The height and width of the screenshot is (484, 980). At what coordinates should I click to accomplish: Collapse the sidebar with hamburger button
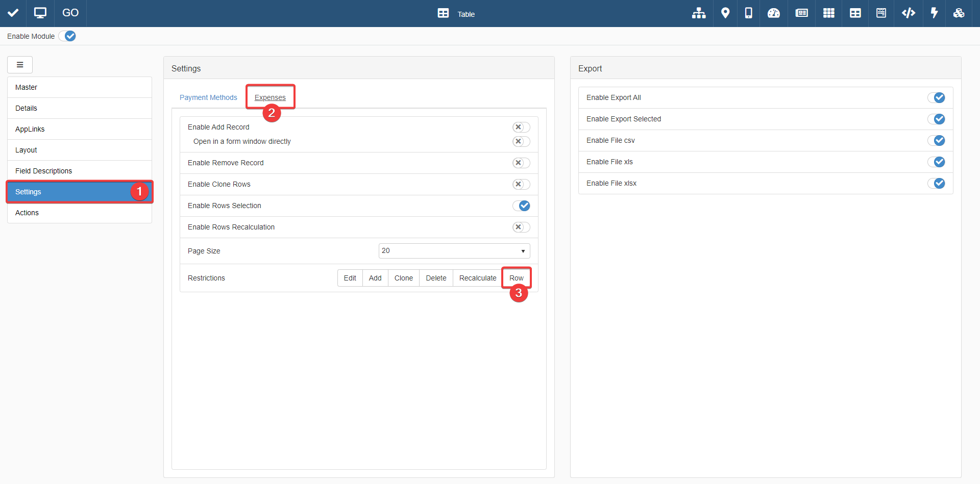(20, 65)
